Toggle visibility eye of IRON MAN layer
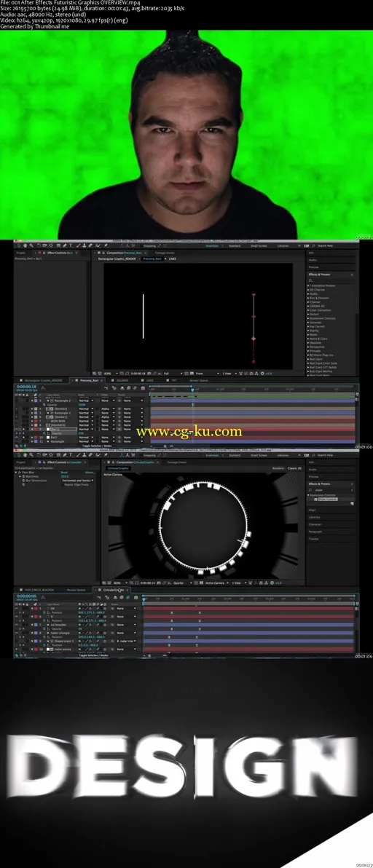 coord(16,421)
